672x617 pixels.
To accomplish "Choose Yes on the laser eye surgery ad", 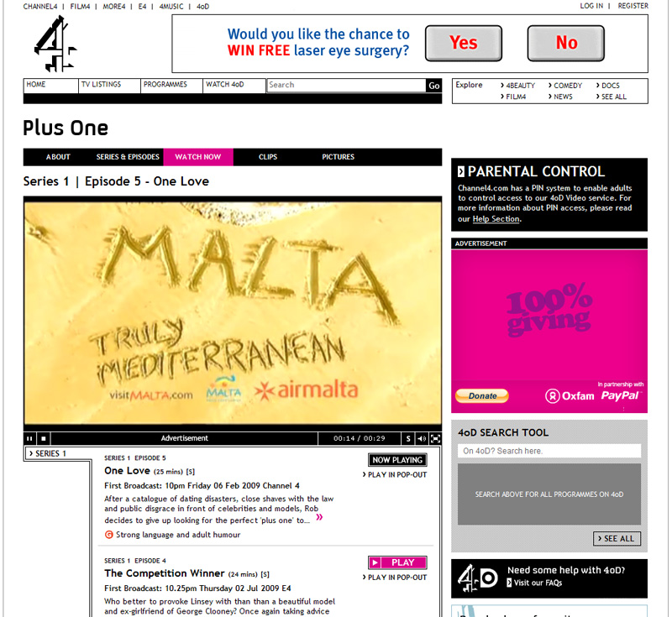I will coord(464,43).
